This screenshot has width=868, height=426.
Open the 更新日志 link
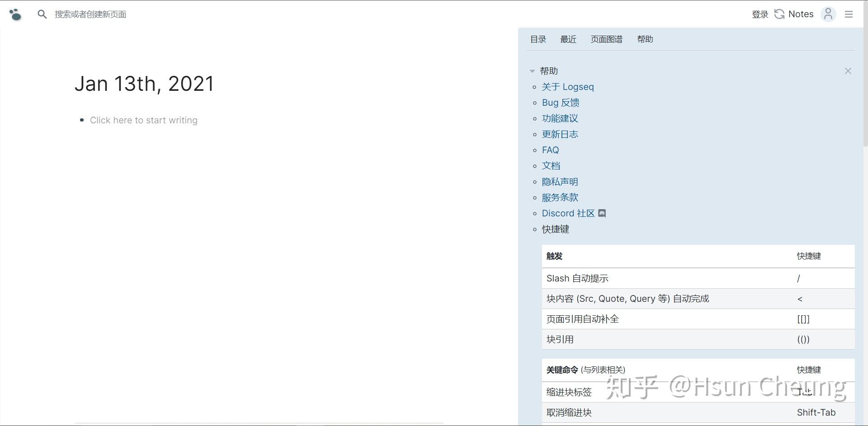(560, 134)
